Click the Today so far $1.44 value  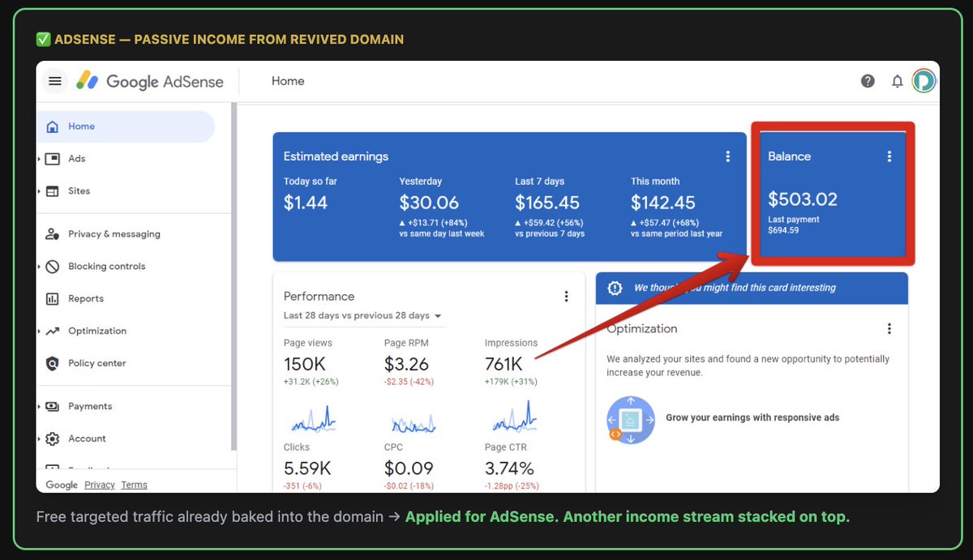tap(306, 203)
